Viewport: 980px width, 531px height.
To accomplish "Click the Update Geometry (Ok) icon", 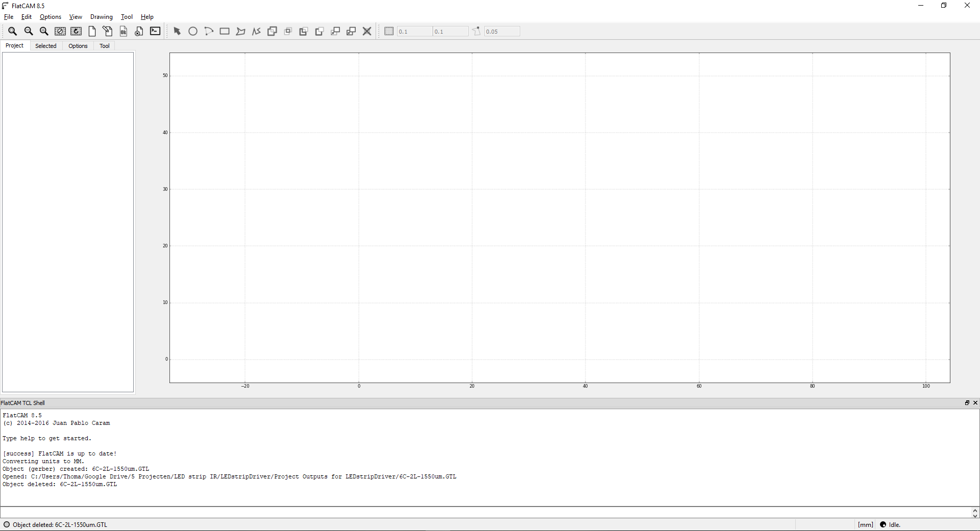I will point(124,32).
